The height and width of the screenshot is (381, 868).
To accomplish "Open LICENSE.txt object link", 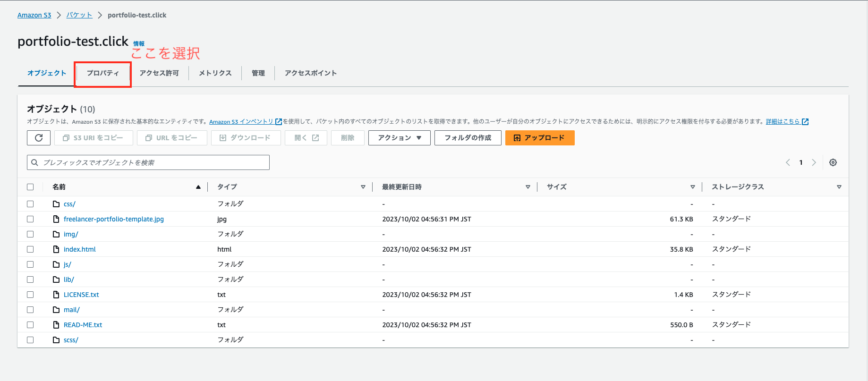I will (81, 295).
